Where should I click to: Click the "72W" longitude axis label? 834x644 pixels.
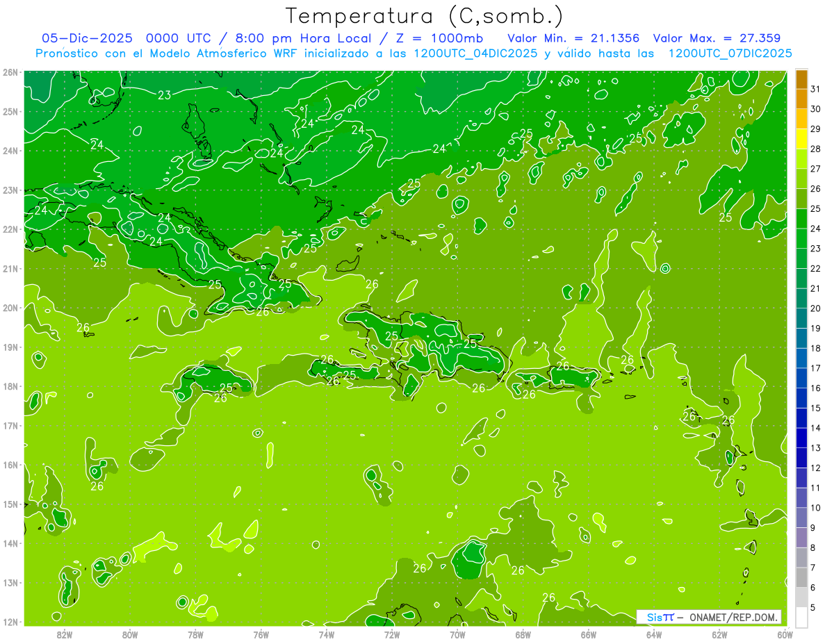pyautogui.click(x=392, y=634)
